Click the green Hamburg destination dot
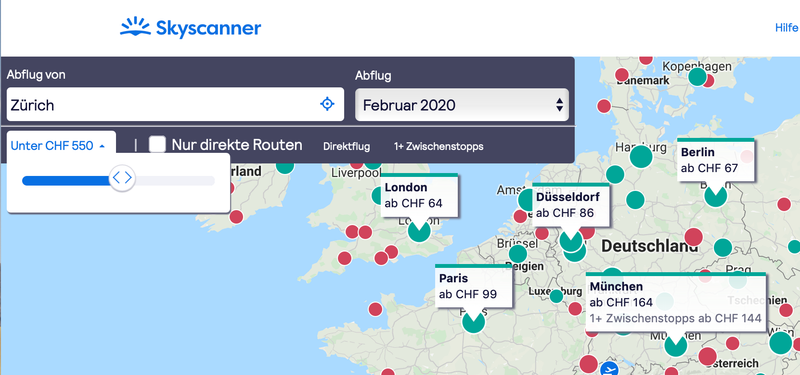Image resolution: width=800 pixels, height=375 pixels. click(x=641, y=156)
